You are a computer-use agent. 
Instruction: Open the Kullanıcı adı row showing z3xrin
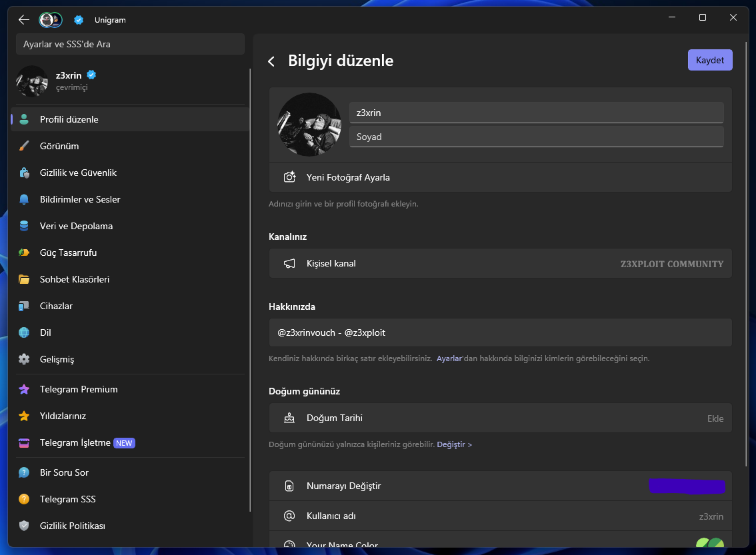click(500, 516)
